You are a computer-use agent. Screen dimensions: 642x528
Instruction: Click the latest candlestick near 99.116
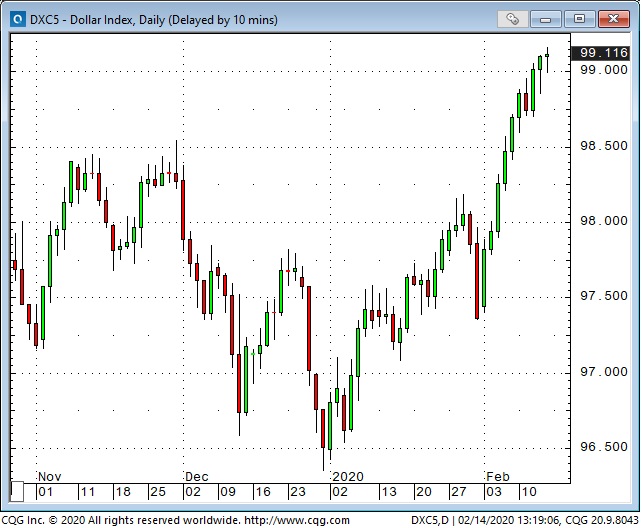[547, 56]
